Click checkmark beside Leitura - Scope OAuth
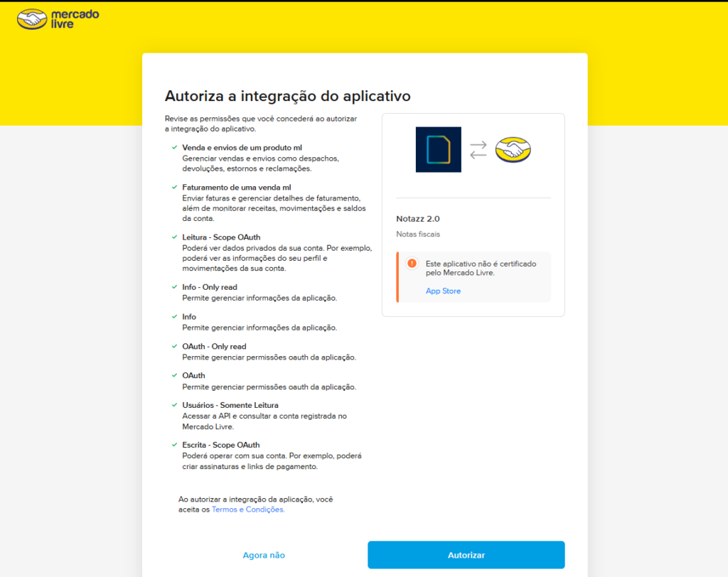This screenshot has width=728, height=577. click(173, 237)
